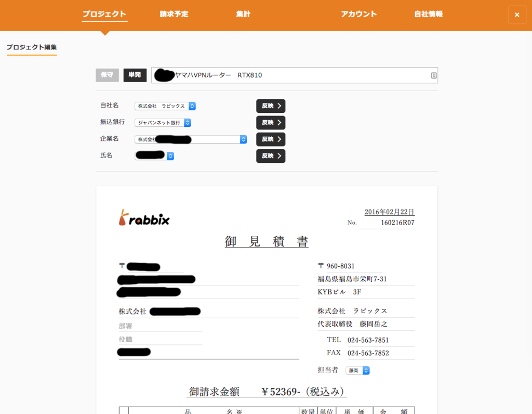This screenshot has width=532, height=414.
Task: Toggle the 単発 project type
Action: (135, 75)
